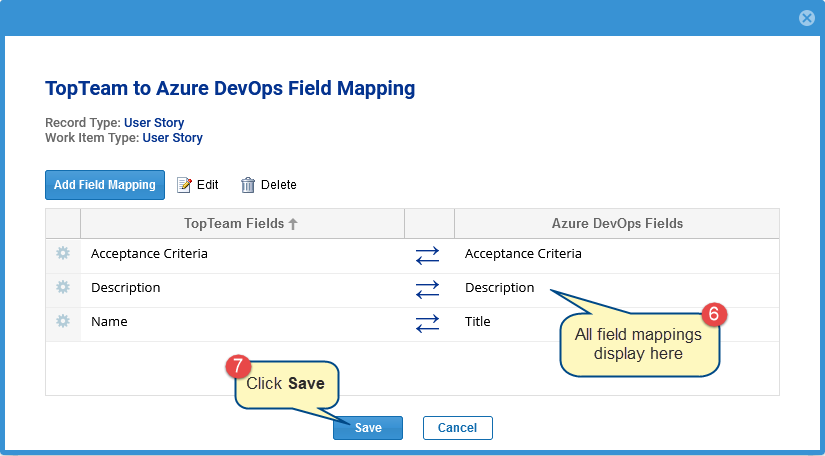This screenshot has width=825, height=456.
Task: Open gear icon for Description row
Action: pos(63,287)
